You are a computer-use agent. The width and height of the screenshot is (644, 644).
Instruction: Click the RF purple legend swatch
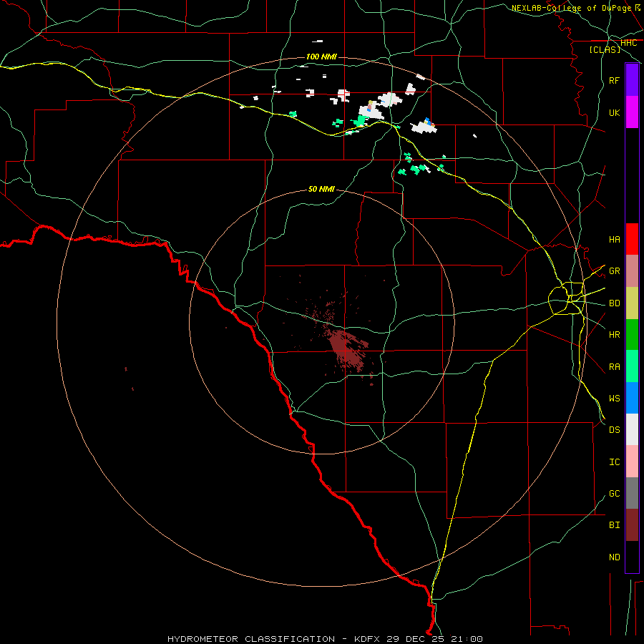[632, 80]
